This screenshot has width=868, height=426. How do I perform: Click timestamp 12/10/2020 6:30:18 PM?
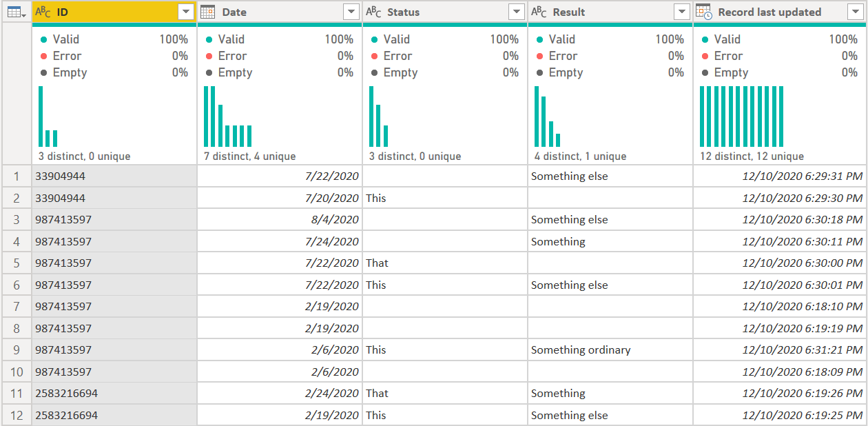click(x=780, y=219)
